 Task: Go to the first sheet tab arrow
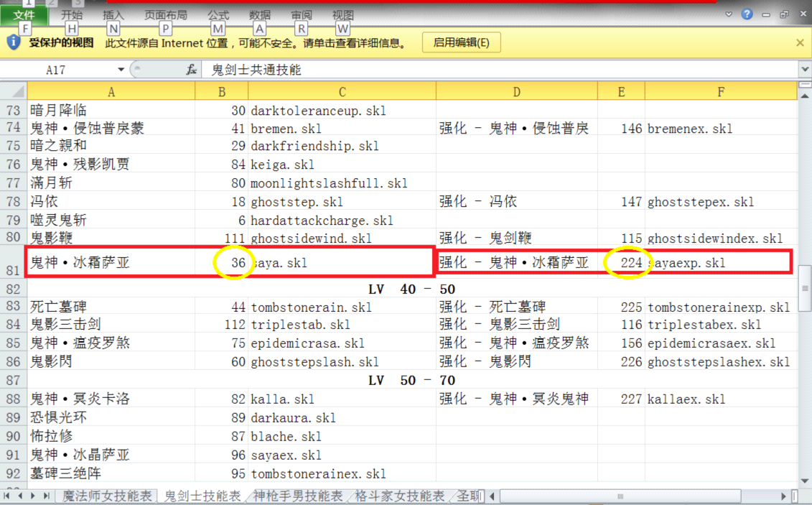[x=8, y=496]
